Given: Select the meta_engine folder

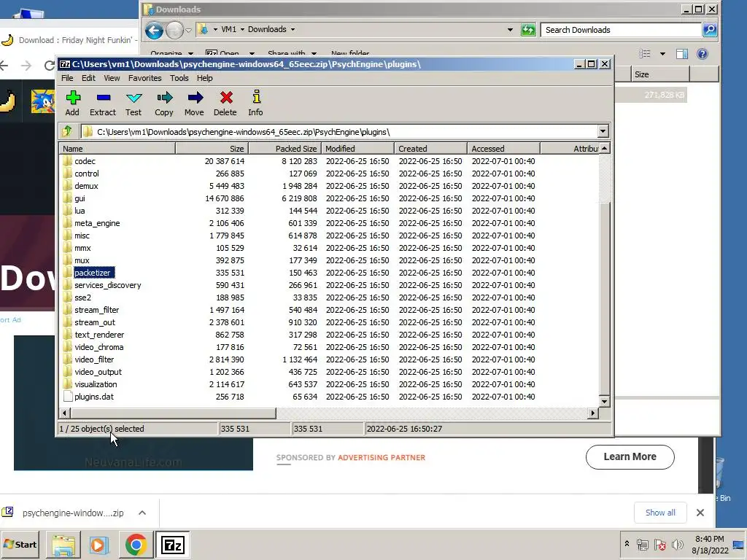Looking at the screenshot, I should point(97,223).
